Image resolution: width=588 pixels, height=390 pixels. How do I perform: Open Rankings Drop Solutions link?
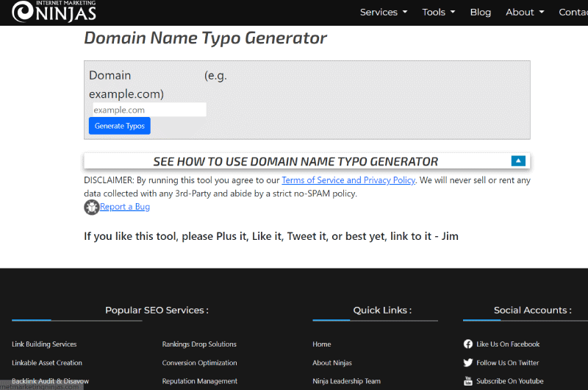tap(199, 344)
